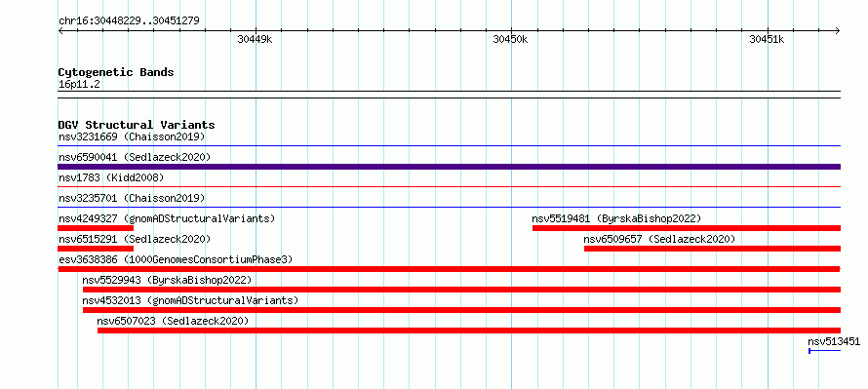
Task: Select the short red bar under nsv4249327
Action: (96, 228)
